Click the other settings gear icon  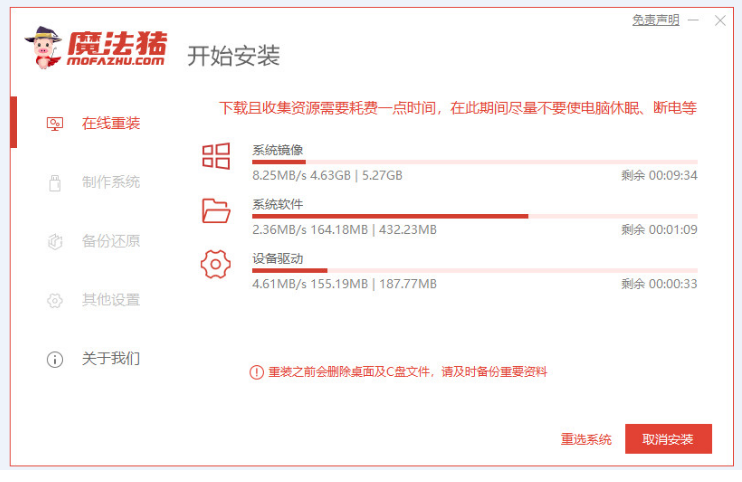click(x=56, y=300)
